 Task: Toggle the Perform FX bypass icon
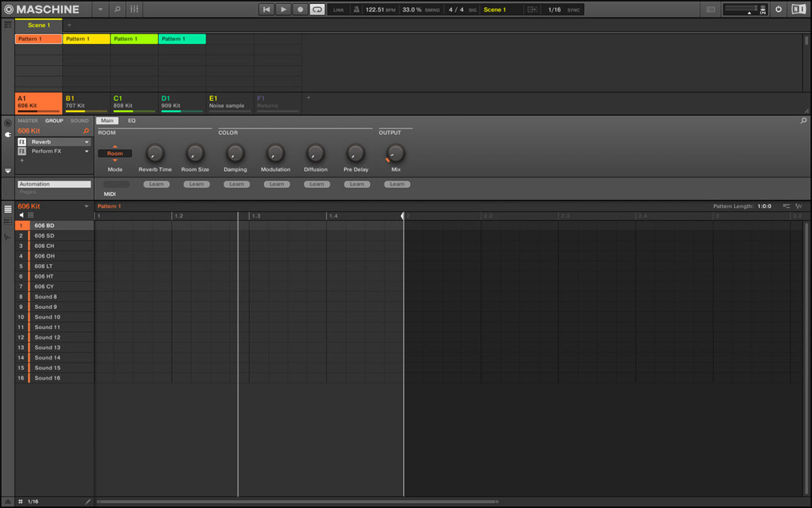tap(22, 152)
